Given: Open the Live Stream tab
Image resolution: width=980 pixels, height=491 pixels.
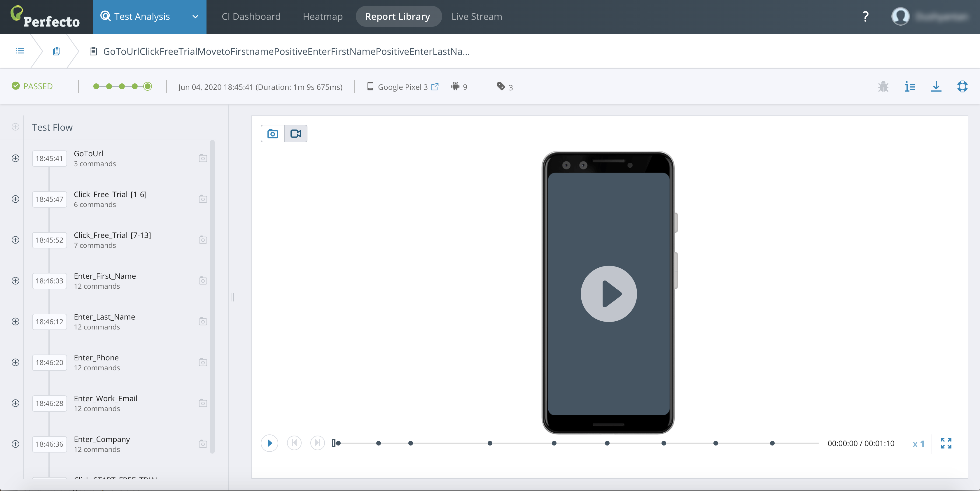Looking at the screenshot, I should pyautogui.click(x=477, y=16).
